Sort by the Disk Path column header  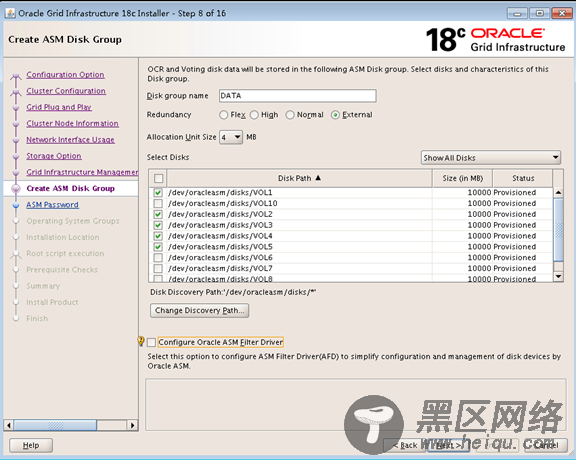pyautogui.click(x=299, y=178)
